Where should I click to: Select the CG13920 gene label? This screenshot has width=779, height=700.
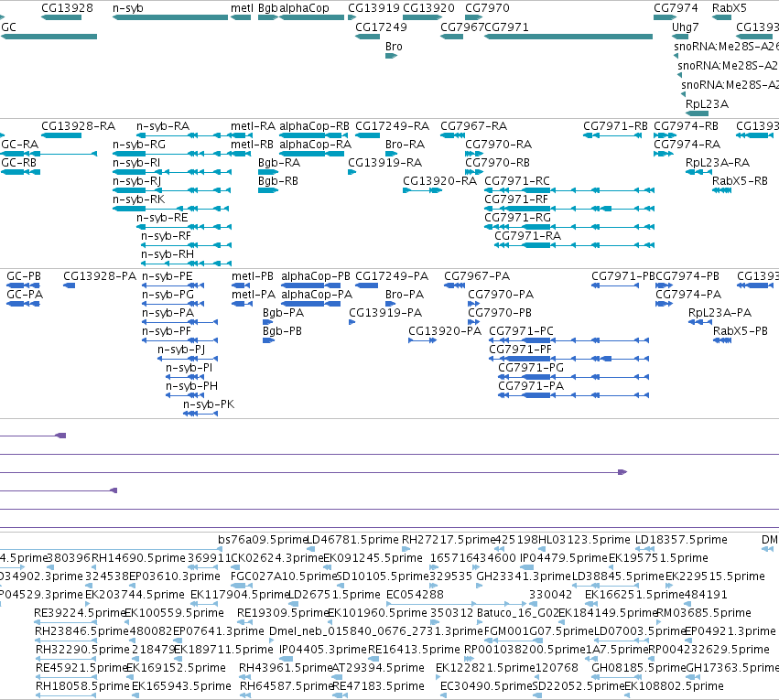(428, 8)
